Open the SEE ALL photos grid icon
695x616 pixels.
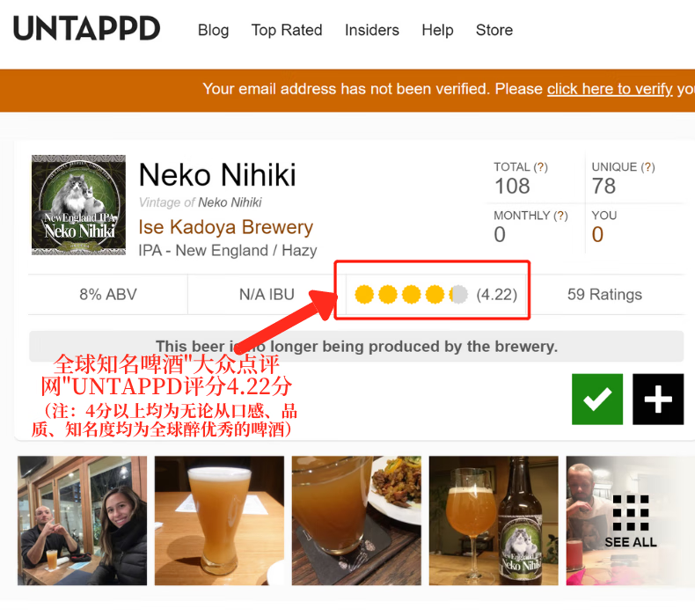pos(630,521)
